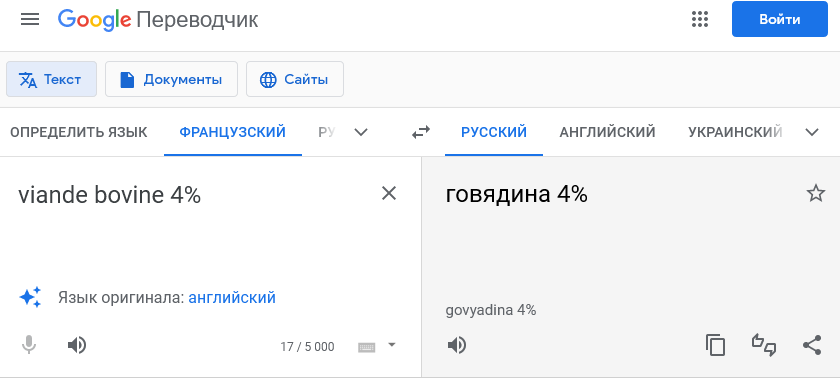Open the input tools dropdown arrow
The width and height of the screenshot is (840, 378).
click(392, 345)
